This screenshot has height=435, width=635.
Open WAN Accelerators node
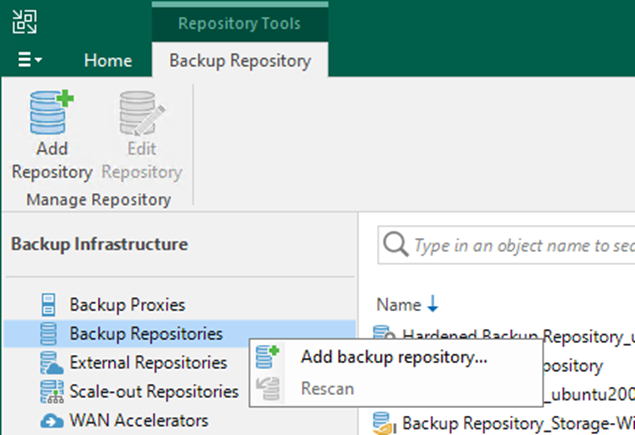(139, 420)
